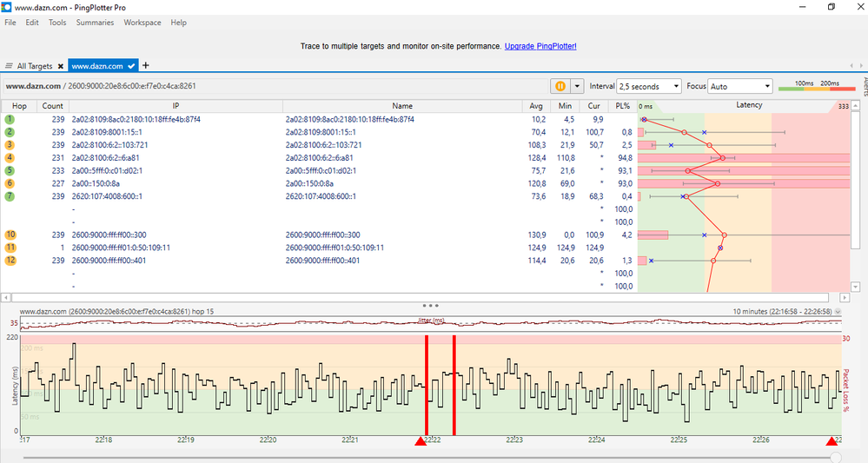The image size is (868, 463).
Task: Click the timeline slider handle at bottom
Action: (x=836, y=458)
